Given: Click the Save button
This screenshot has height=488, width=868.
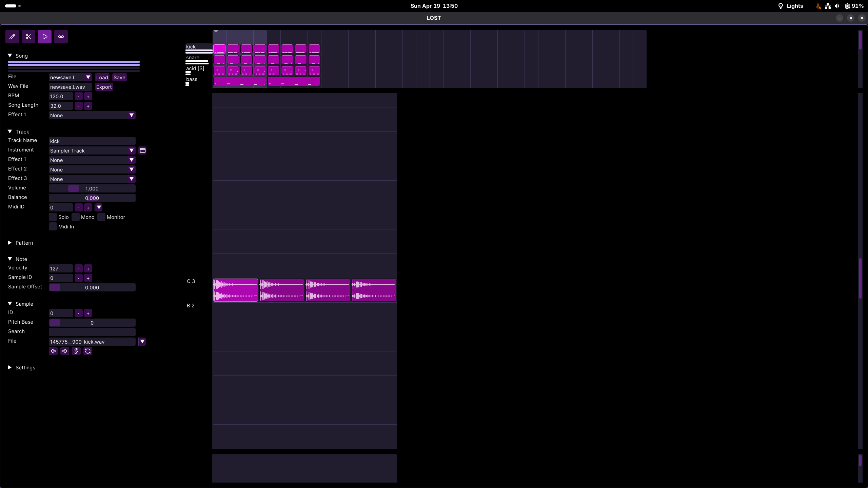Looking at the screenshot, I should coord(119,78).
